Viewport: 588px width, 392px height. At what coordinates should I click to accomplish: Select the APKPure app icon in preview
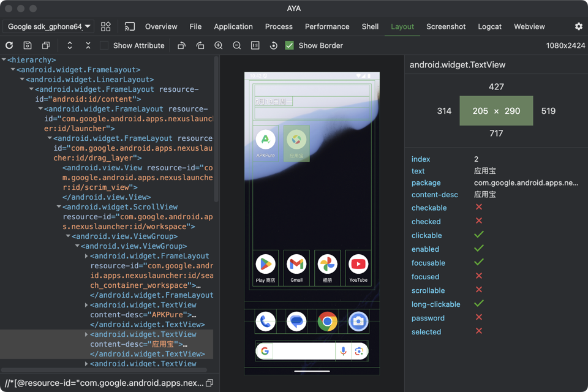click(265, 143)
